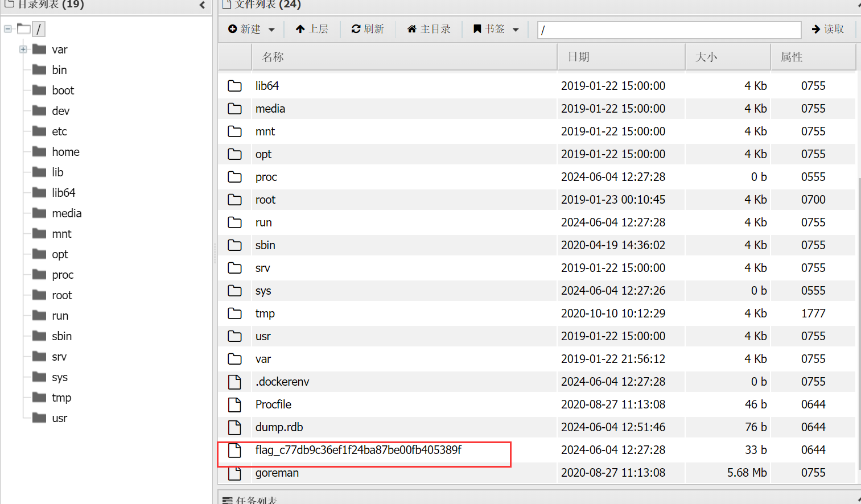
Task: Refresh the file list with 刷新
Action: [368, 29]
